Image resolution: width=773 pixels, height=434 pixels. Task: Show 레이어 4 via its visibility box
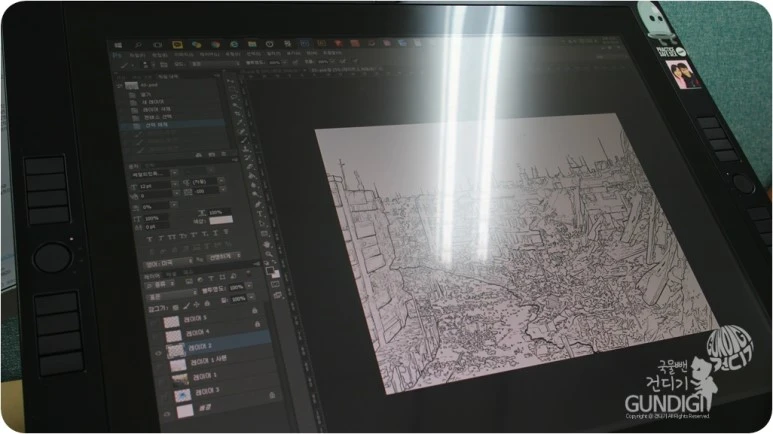[x=155, y=337]
